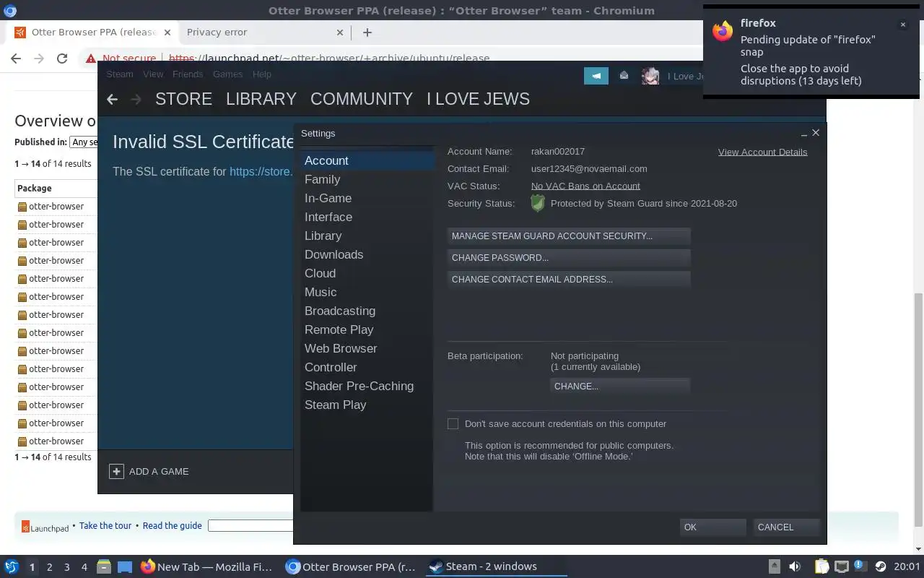This screenshot has width=924, height=578.
Task: Reload the Chromium page
Action: [62, 59]
